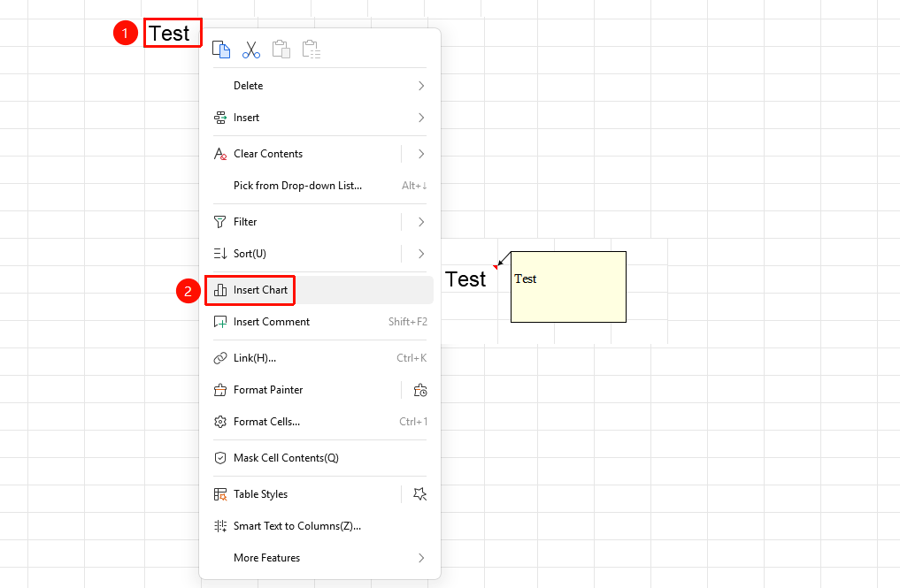Screen dimensions: 900x588
Task: Open the Format Painter options icon
Action: 420,390
